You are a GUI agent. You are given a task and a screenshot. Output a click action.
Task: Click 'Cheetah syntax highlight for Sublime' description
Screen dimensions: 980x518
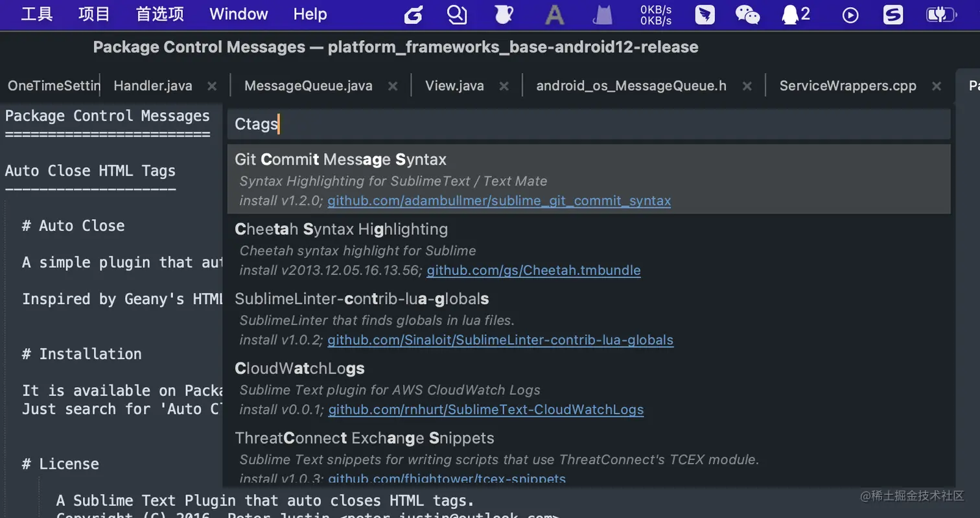tap(358, 250)
